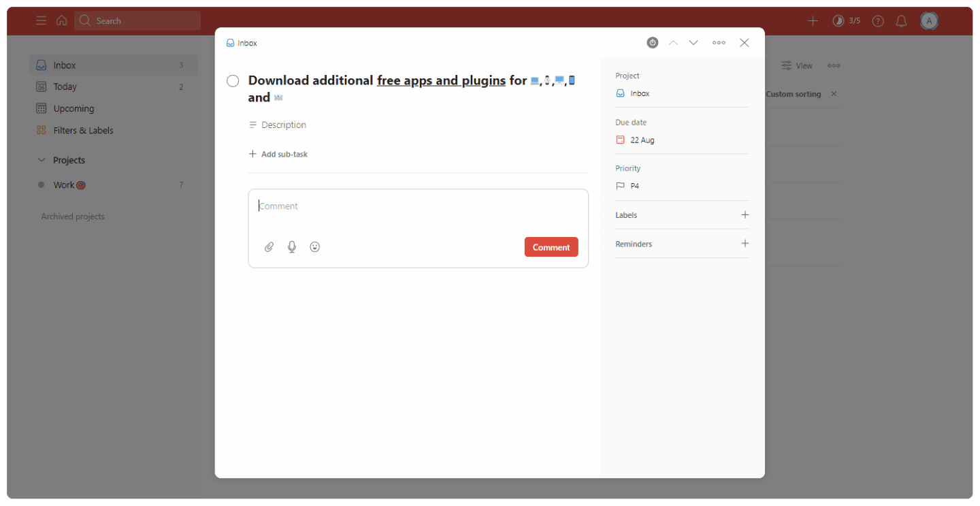Open the emoji picker for comment
The image size is (980, 506).
coord(314,247)
